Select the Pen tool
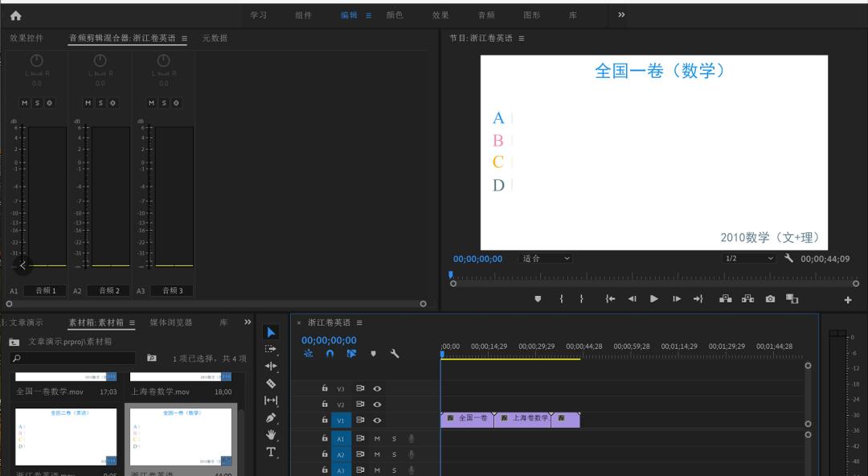868x476 pixels. point(271,417)
